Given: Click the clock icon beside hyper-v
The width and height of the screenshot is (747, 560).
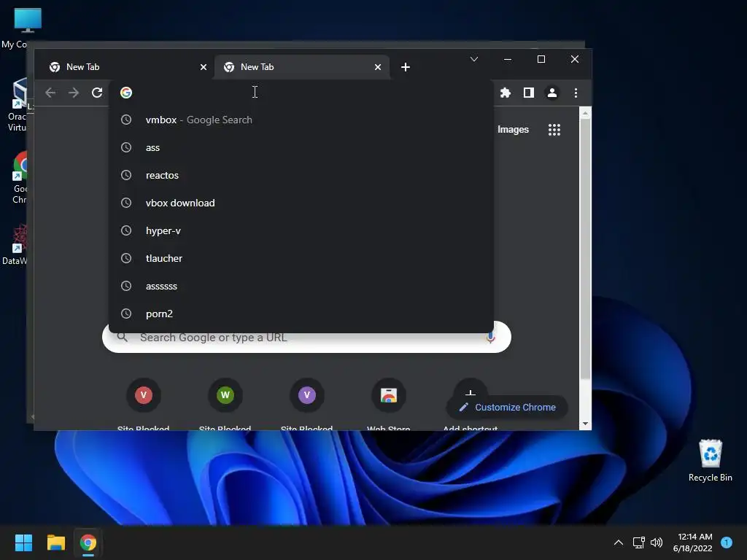Looking at the screenshot, I should (x=126, y=230).
